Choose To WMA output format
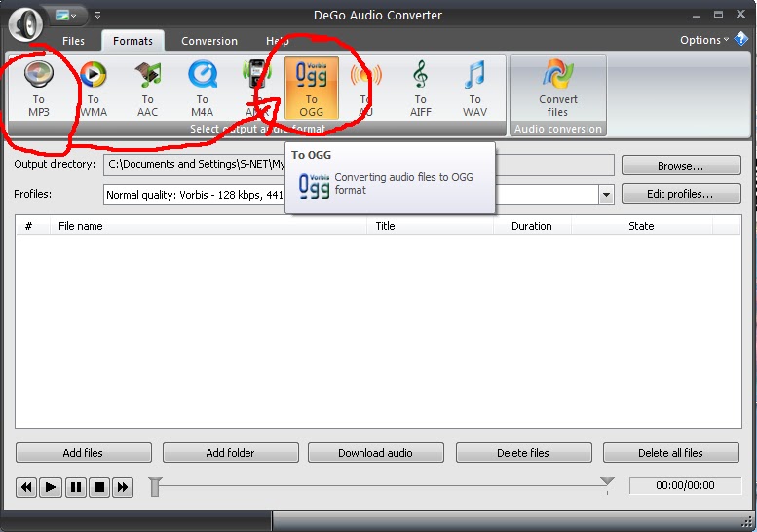 tap(94, 89)
